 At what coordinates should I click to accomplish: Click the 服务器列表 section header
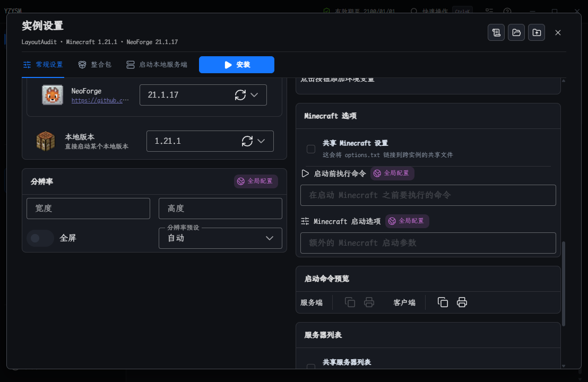coord(428,335)
